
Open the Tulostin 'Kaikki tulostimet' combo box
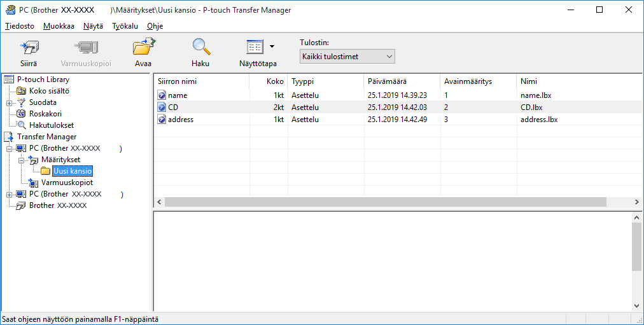tap(347, 57)
